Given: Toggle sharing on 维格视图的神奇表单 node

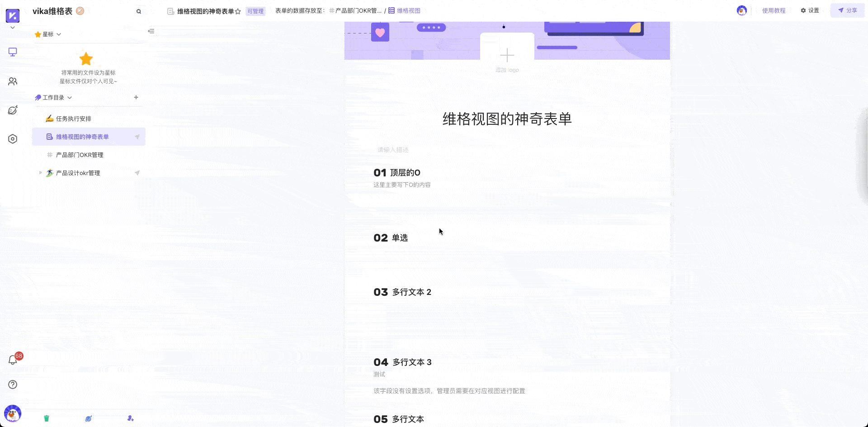Looking at the screenshot, I should [x=137, y=137].
